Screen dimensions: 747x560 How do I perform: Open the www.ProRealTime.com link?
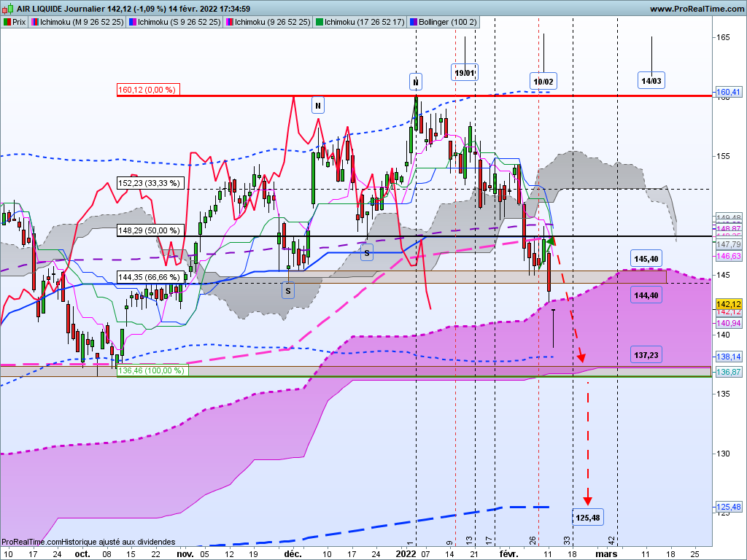pyautogui.click(x=697, y=9)
